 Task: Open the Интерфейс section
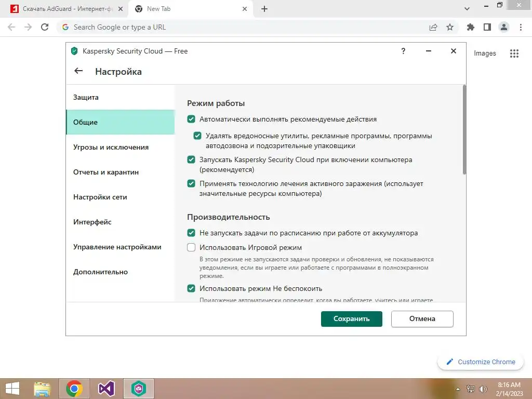tap(121, 222)
